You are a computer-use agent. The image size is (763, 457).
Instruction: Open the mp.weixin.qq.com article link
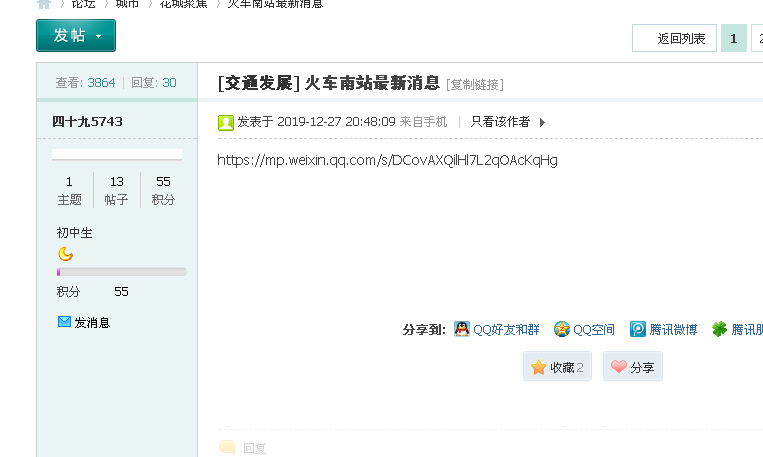click(x=387, y=160)
